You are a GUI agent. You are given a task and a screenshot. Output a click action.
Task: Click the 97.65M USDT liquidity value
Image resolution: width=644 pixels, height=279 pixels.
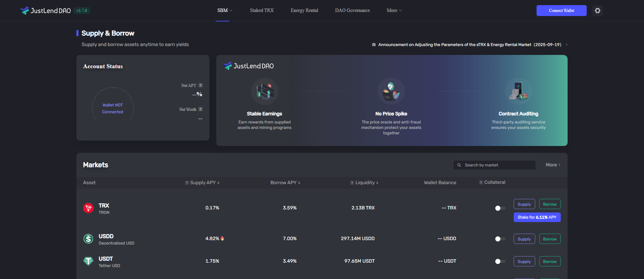360,261
